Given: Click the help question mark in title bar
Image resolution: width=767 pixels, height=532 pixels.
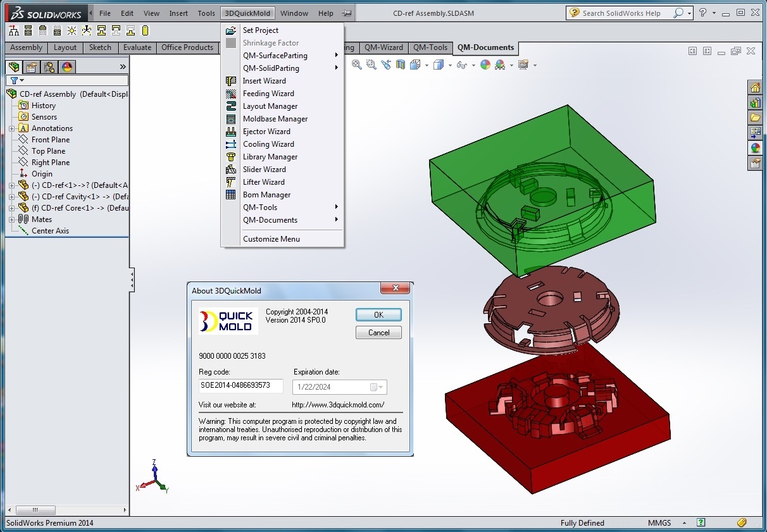Looking at the screenshot, I should point(702,13).
